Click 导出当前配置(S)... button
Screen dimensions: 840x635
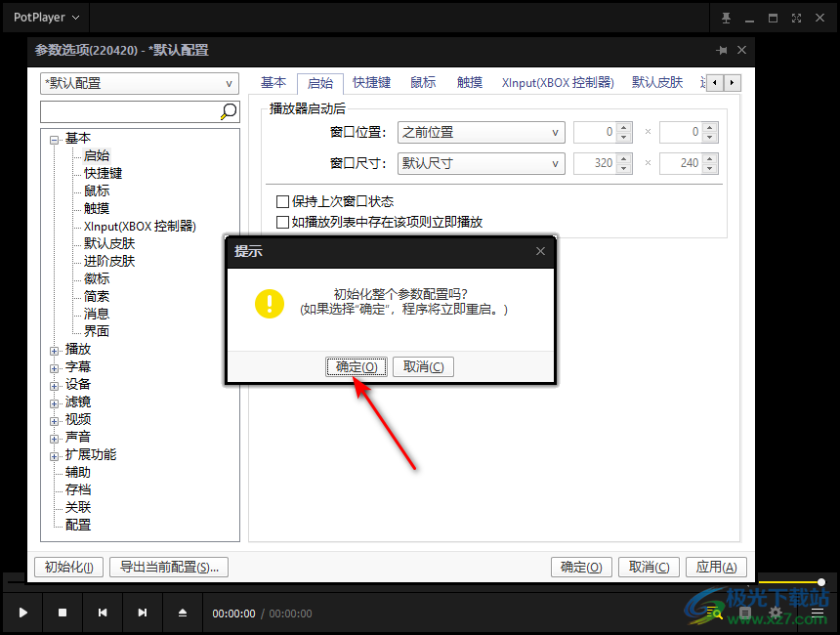pos(169,567)
